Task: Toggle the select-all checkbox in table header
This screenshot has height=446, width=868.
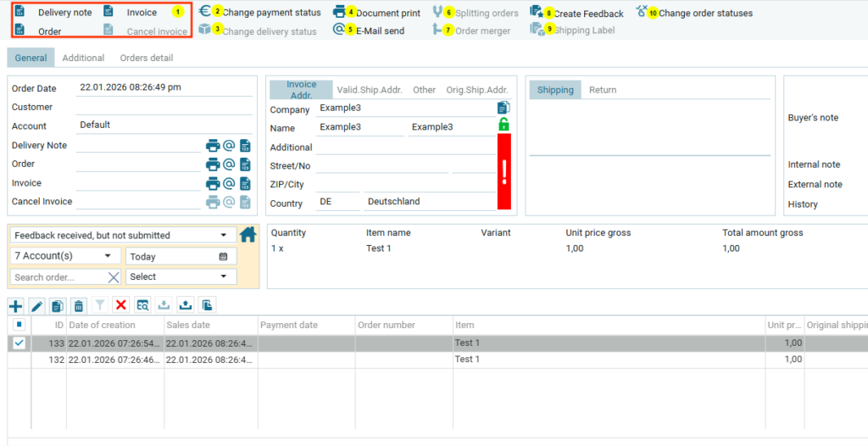Action: click(19, 325)
